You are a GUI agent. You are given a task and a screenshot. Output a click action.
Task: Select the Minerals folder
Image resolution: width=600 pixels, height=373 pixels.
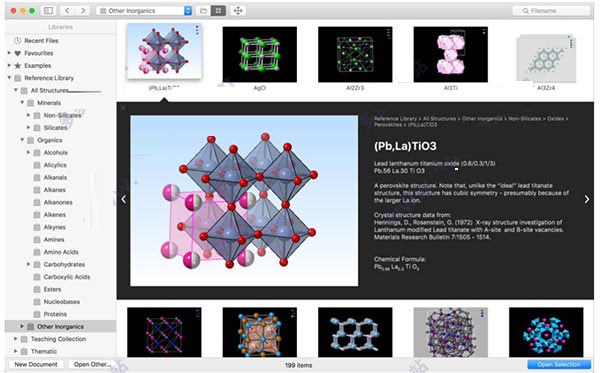tap(44, 103)
